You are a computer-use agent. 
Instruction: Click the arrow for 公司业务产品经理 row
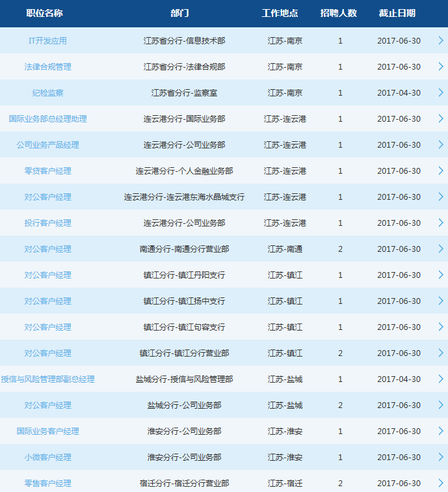440,144
